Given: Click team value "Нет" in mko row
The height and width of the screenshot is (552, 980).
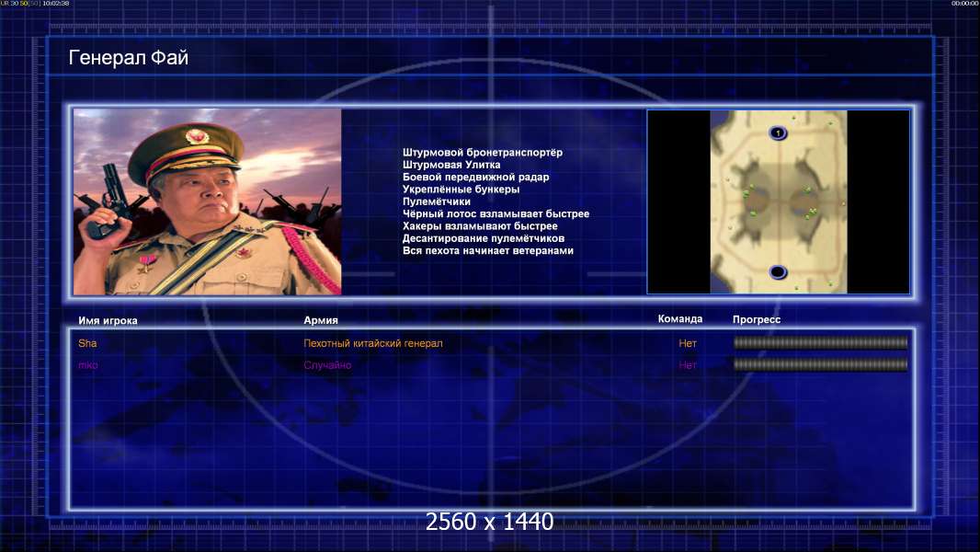Looking at the screenshot, I should tap(688, 365).
